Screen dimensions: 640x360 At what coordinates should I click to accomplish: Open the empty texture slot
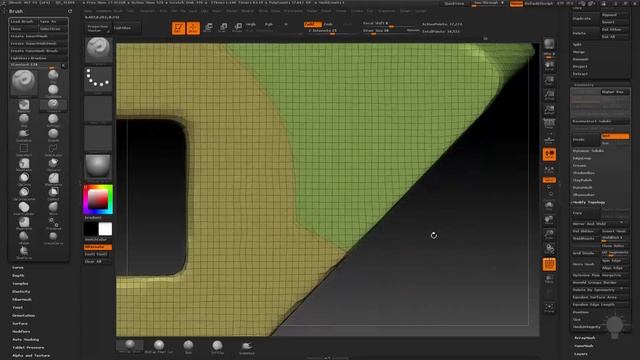tap(98, 138)
